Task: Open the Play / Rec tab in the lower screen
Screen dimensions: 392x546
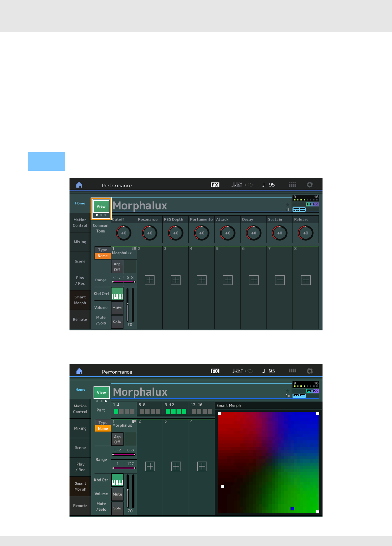Action: 80,467
